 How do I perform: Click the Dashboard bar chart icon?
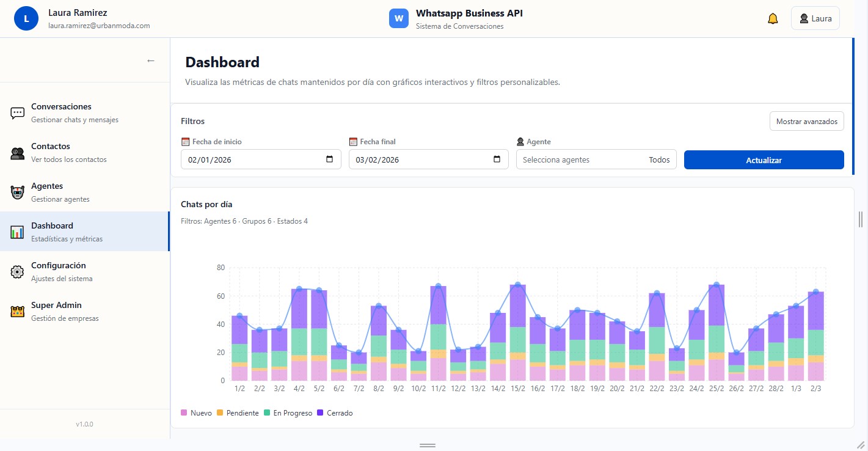pyautogui.click(x=17, y=232)
